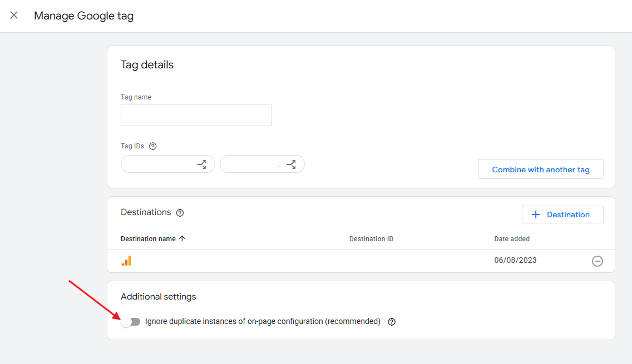The width and height of the screenshot is (632, 364).
Task: Select the 06/08/2023 date cell
Action: [515, 260]
